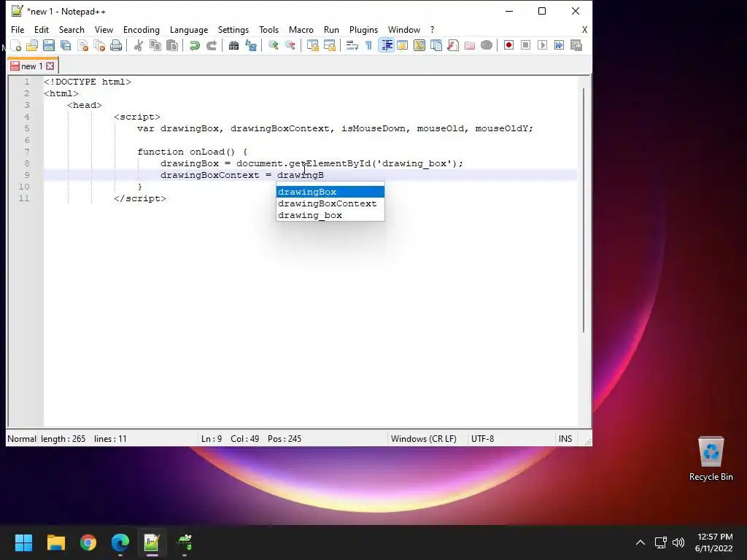This screenshot has height=560, width=747.
Task: Open the Windows Start menu
Action: [x=23, y=542]
